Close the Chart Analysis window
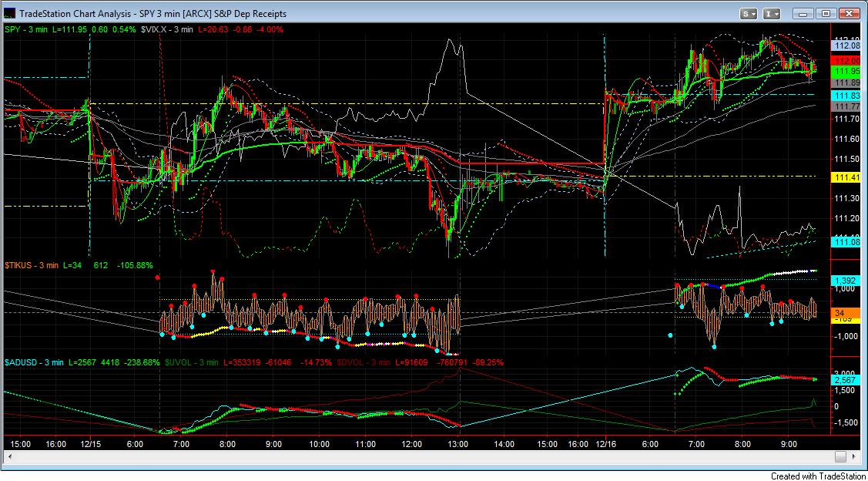 [849, 13]
